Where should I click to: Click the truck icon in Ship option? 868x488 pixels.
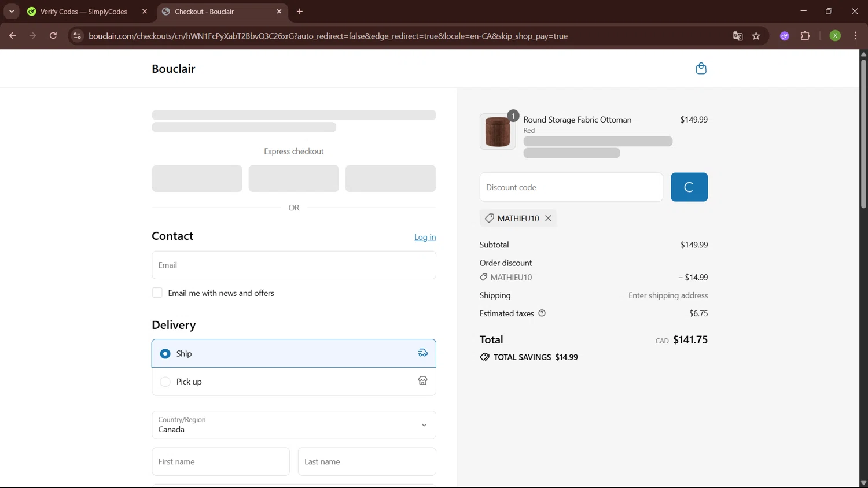(x=423, y=353)
